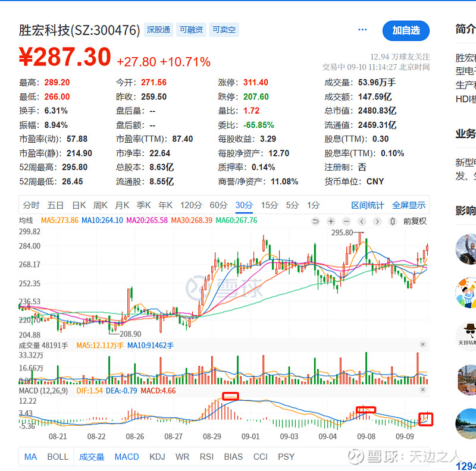Pan chart right with arrow icon
476x471 pixels.
pos(377,222)
